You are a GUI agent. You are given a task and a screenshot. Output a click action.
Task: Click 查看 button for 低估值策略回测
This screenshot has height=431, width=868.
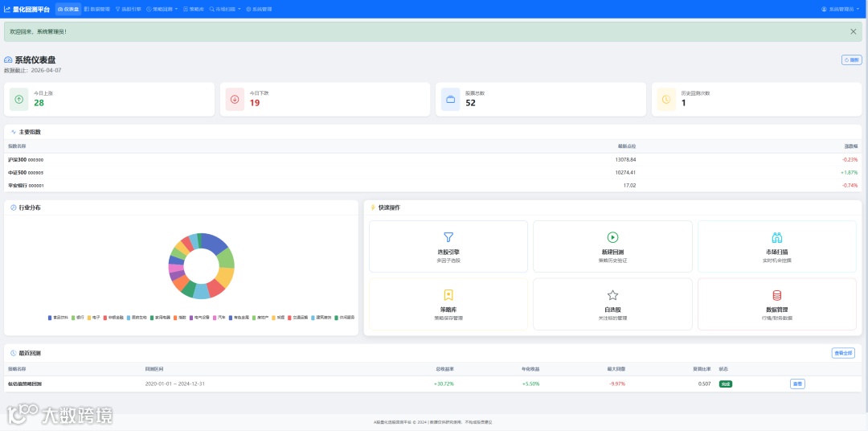pyautogui.click(x=797, y=384)
